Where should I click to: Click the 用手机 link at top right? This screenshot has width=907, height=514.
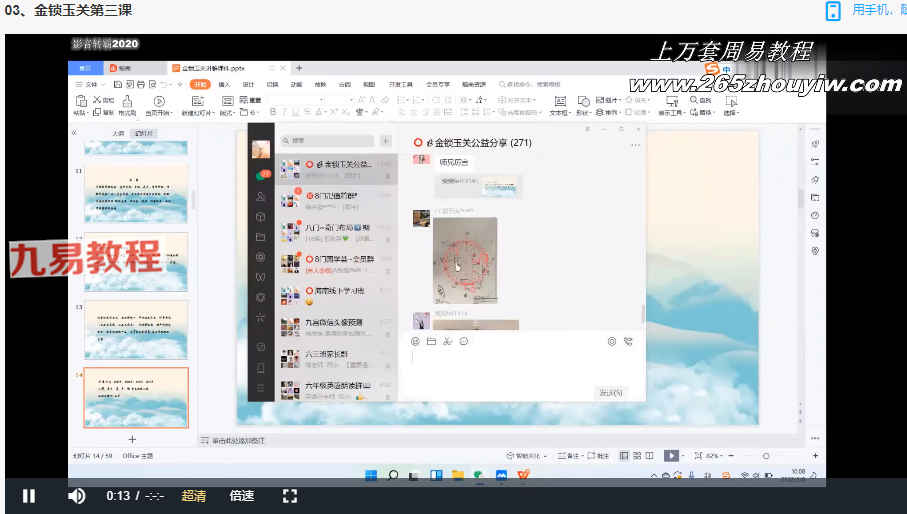(x=868, y=10)
